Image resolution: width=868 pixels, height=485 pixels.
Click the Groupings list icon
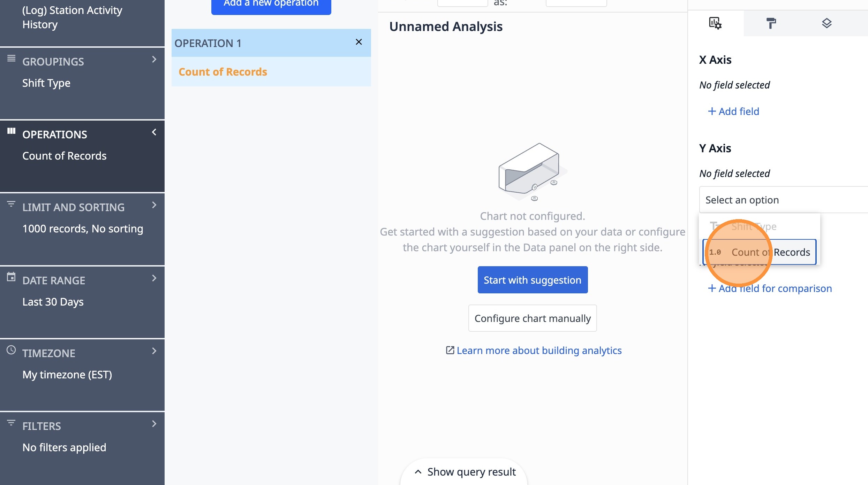(x=11, y=59)
